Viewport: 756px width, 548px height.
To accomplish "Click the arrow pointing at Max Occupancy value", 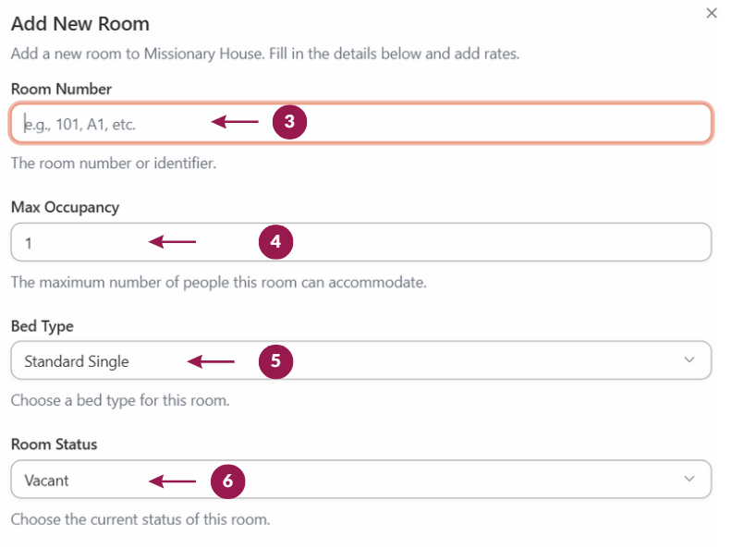I will [173, 242].
